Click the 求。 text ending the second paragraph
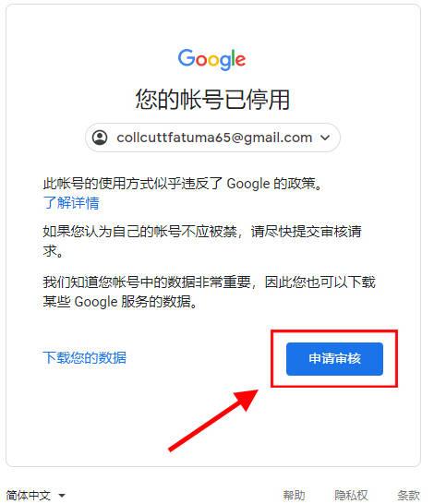434x504 pixels. coord(53,251)
